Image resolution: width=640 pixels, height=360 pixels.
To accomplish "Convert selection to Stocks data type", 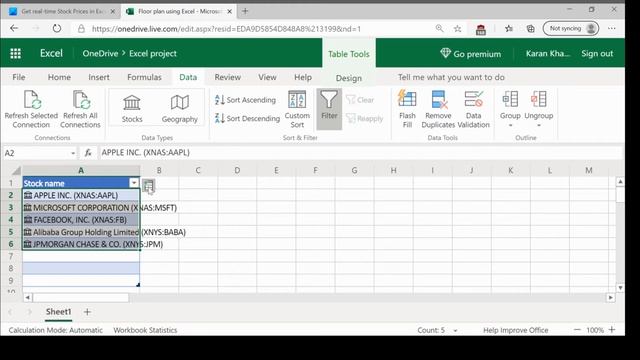I will click(x=132, y=109).
